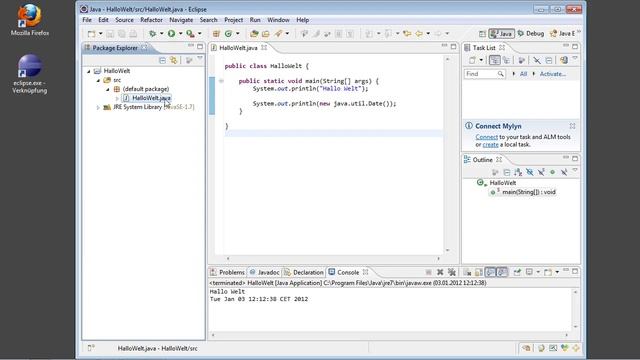Click the New Java Class icon
The height and width of the screenshot is (360, 640).
pos(229,34)
